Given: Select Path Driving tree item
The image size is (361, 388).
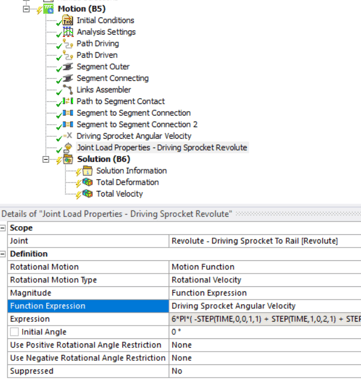Looking at the screenshot, I should [98, 44].
